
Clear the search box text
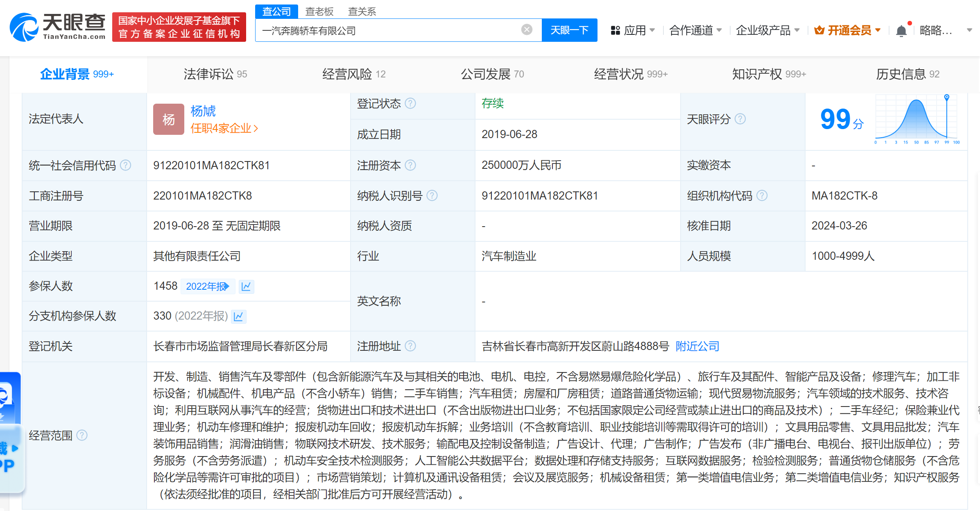click(527, 30)
